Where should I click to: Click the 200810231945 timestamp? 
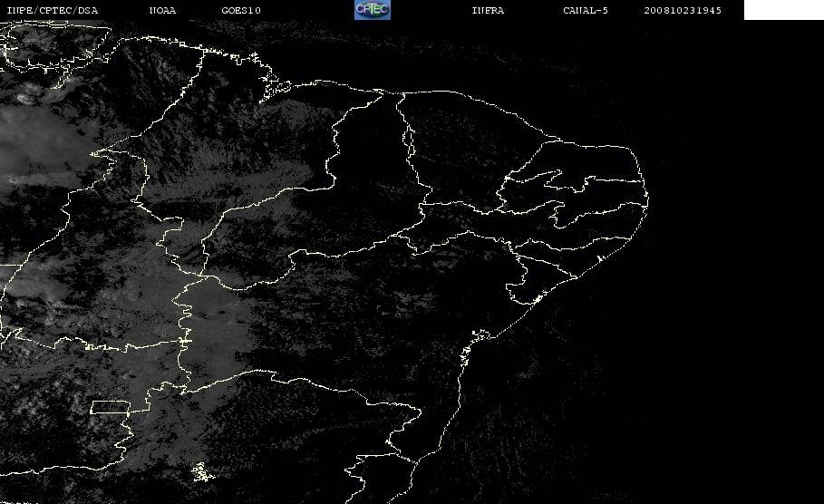point(683,10)
